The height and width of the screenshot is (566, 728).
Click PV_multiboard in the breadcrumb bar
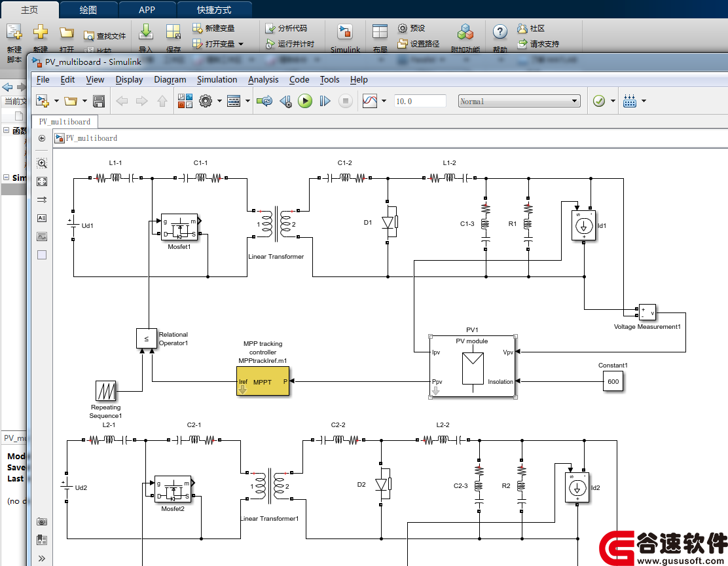pyautogui.click(x=92, y=138)
